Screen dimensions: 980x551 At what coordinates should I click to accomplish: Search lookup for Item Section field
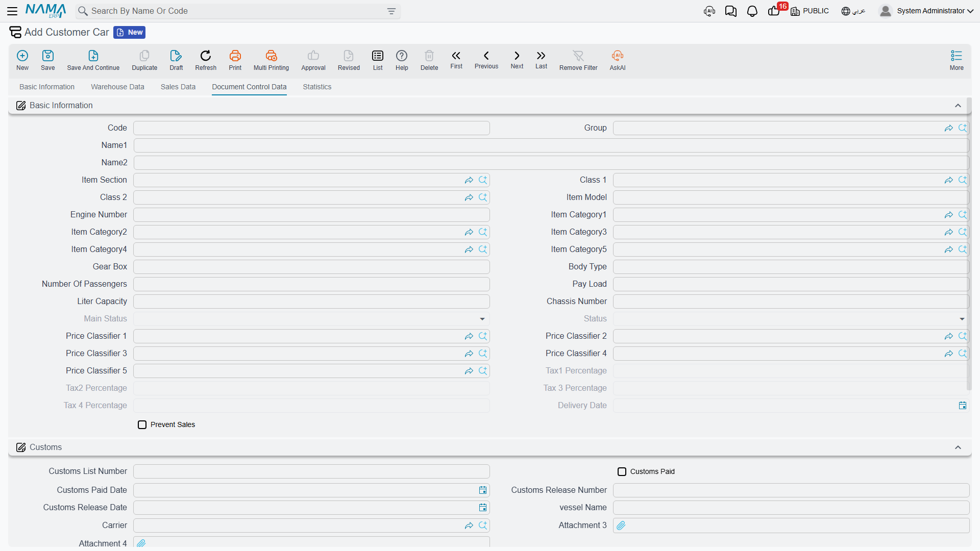tap(483, 180)
